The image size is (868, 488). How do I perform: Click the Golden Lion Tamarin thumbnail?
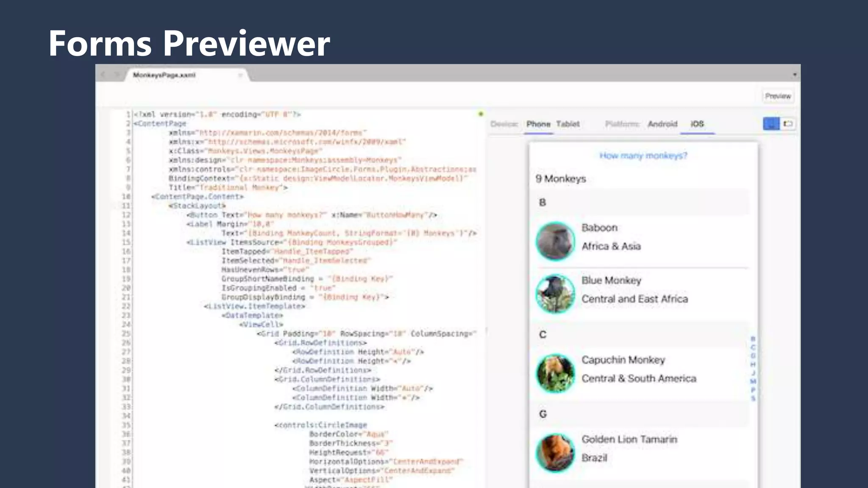click(555, 453)
